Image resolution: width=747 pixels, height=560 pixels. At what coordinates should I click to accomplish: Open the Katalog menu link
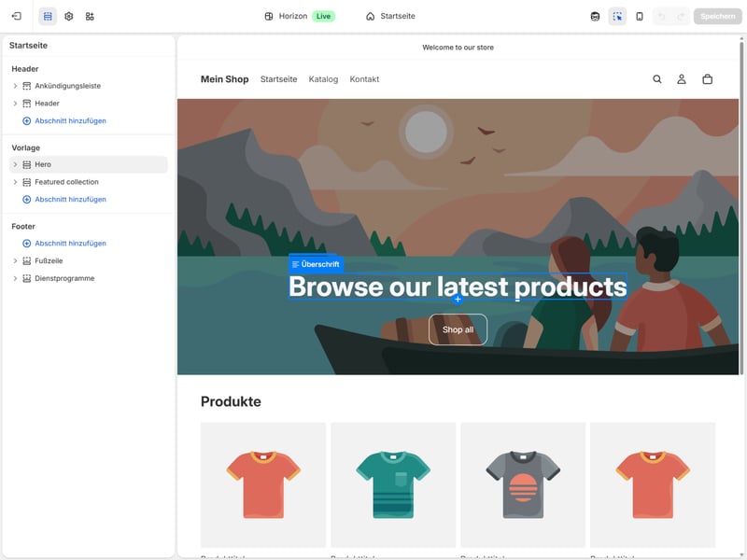click(x=323, y=79)
